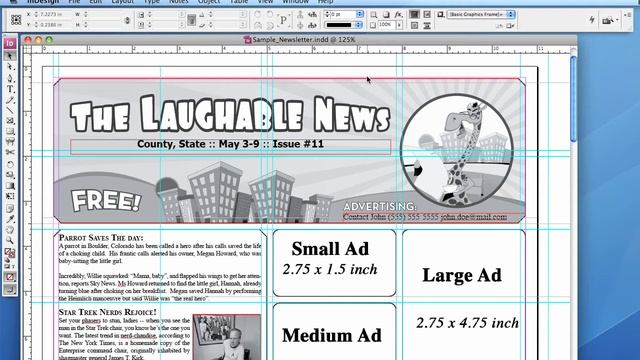
Task: Select the Zoom magnifier tool
Action: 10,240
